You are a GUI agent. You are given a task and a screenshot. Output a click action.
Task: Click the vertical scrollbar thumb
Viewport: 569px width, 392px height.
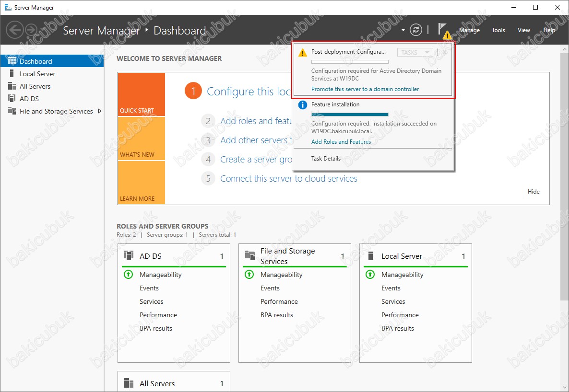pyautogui.click(x=564, y=176)
